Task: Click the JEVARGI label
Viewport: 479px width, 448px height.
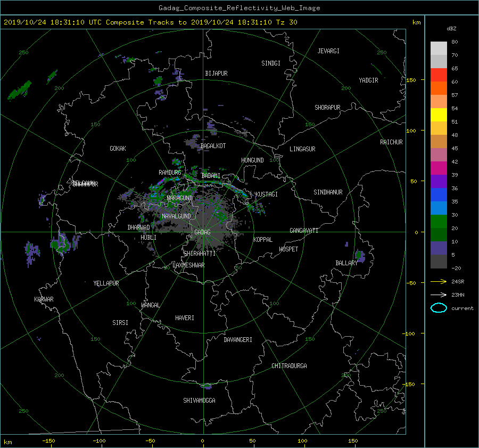Action: pos(328,51)
